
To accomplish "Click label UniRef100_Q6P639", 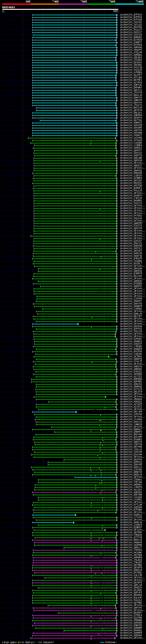I will click(x=131, y=161).
